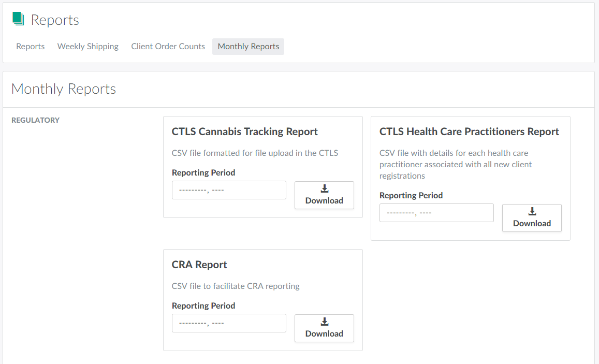Click the Monthly Reports section heading
This screenshot has width=599, height=364.
(64, 89)
